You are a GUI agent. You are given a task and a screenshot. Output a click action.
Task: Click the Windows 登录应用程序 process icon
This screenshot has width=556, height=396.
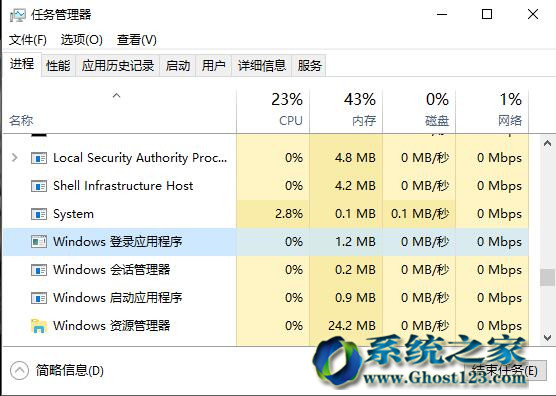click(39, 242)
